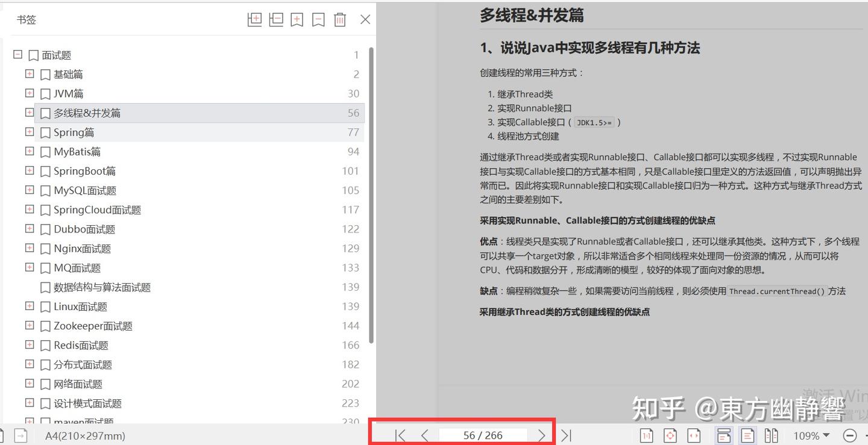Click the bookmark panel vertical scrollbar

point(372,196)
